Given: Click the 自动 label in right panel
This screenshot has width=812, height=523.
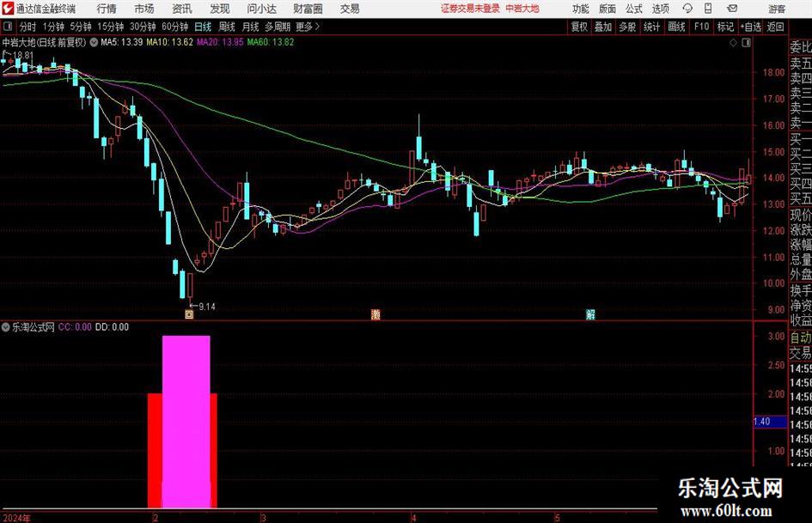Looking at the screenshot, I should tap(801, 338).
